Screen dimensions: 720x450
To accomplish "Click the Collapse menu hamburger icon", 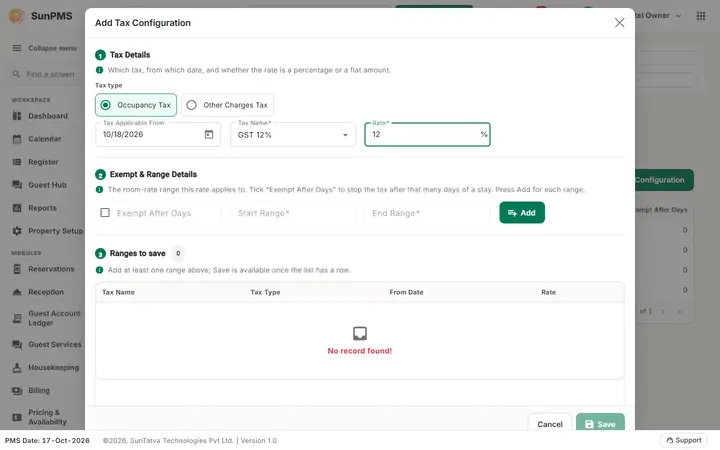I will point(17,48).
